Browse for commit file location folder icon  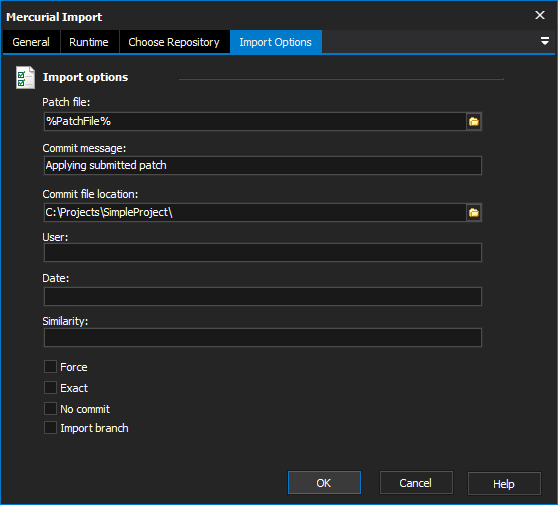tap(474, 213)
